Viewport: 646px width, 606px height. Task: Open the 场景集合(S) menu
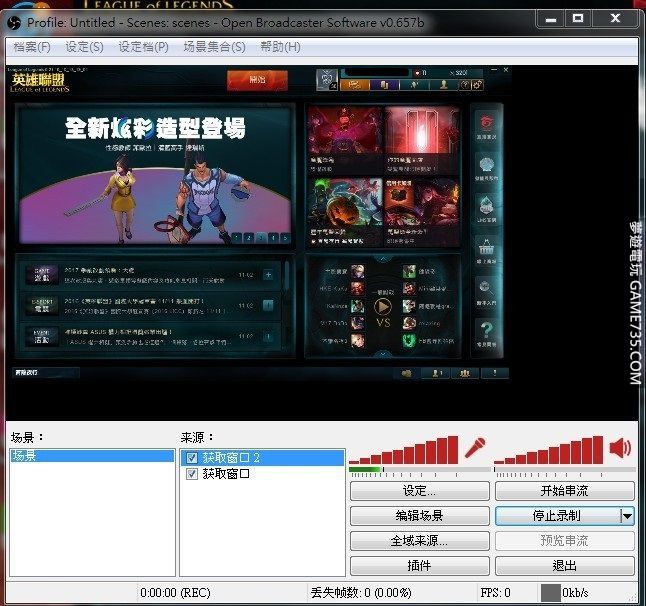pos(214,47)
